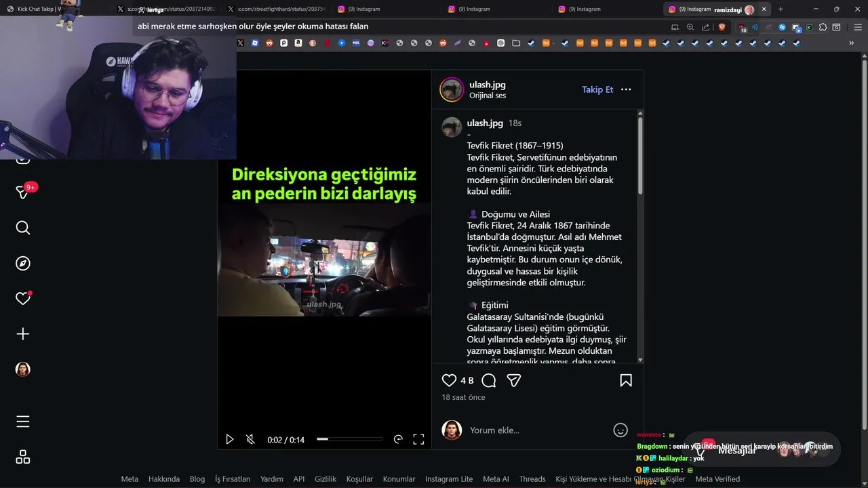Viewport: 868px width, 488px height.
Task: Toggle the video loop icon
Action: click(x=398, y=439)
